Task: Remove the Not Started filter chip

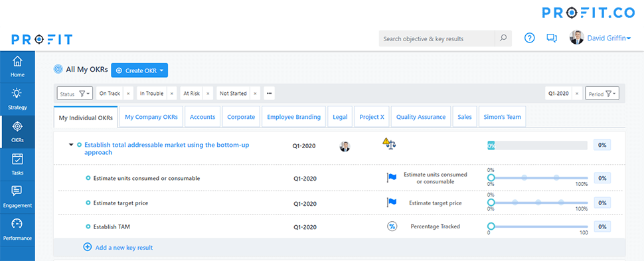Action: 255,94
